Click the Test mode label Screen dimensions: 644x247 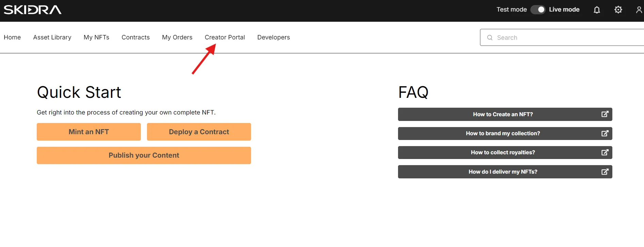pyautogui.click(x=511, y=10)
